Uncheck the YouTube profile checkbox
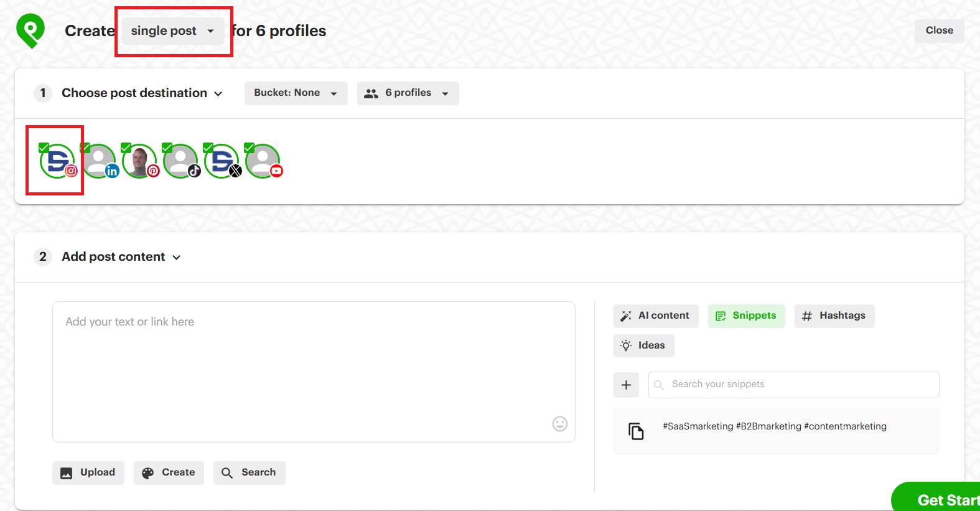This screenshot has height=511, width=980. pyautogui.click(x=250, y=148)
